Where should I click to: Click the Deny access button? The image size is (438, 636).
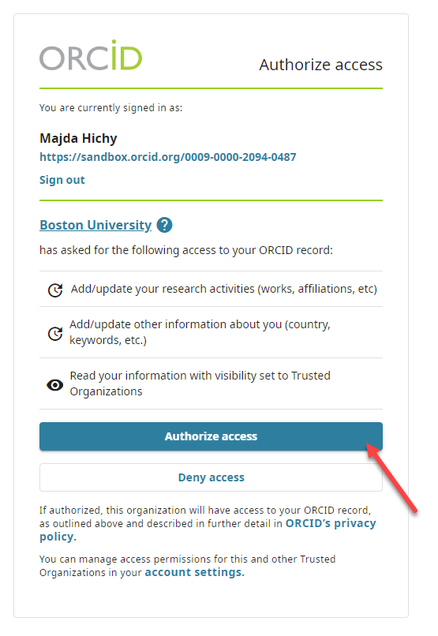click(211, 477)
